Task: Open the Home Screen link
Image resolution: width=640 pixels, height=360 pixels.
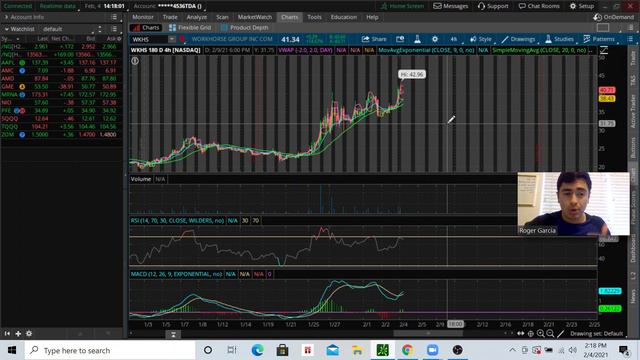Action: pos(402,6)
